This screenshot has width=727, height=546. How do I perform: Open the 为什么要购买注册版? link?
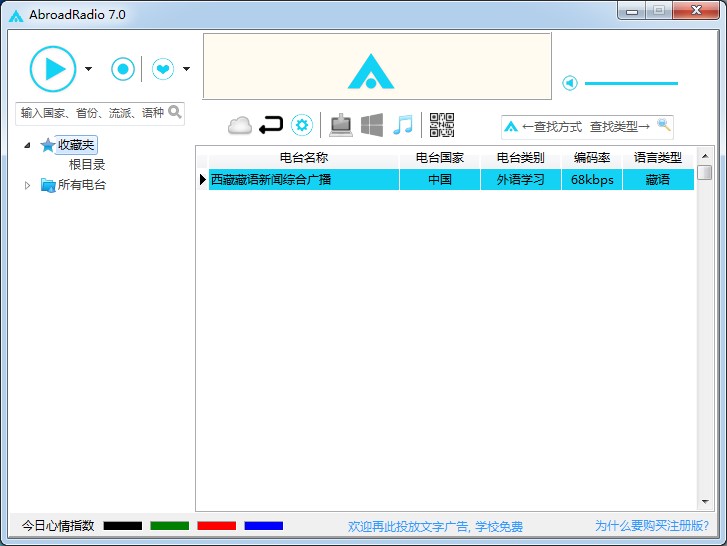point(652,526)
